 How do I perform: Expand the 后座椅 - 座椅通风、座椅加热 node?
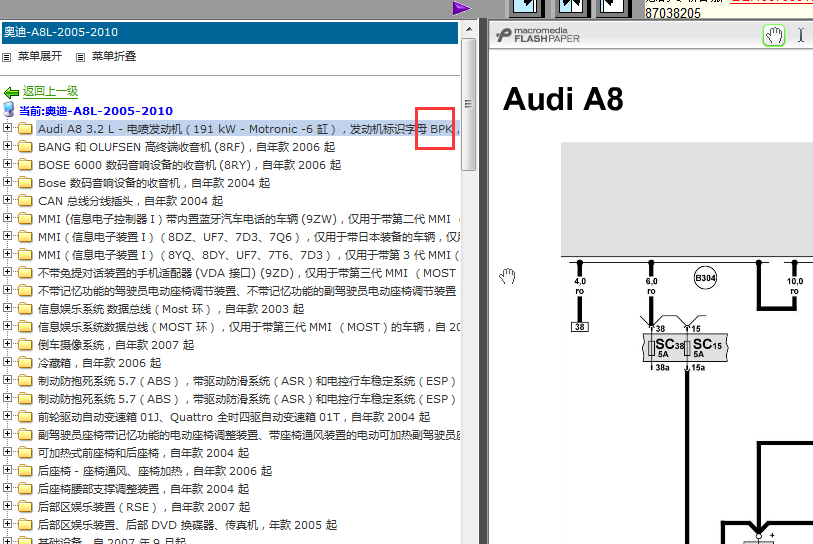tap(7, 470)
